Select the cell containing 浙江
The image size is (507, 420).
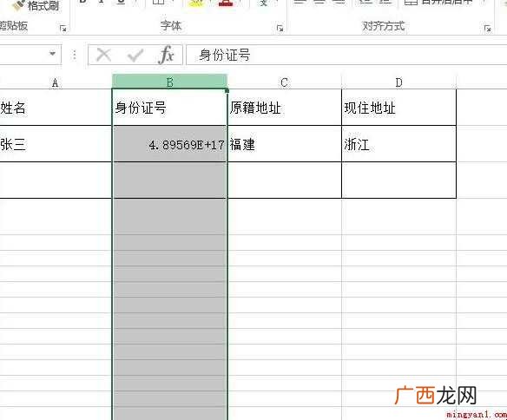point(399,144)
